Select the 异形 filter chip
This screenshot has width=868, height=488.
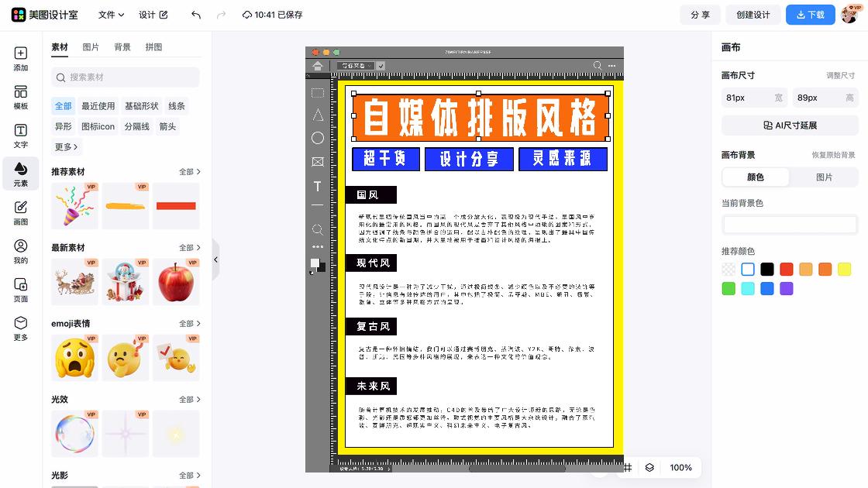pyautogui.click(x=63, y=126)
